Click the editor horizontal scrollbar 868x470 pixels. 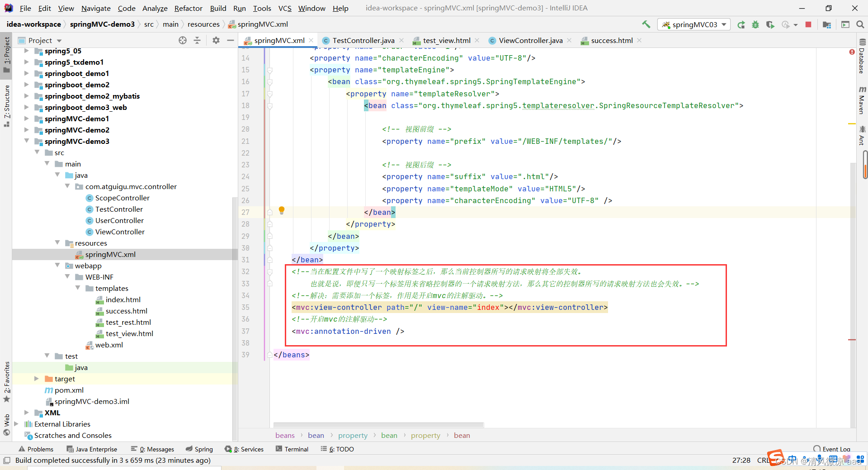pos(378,425)
